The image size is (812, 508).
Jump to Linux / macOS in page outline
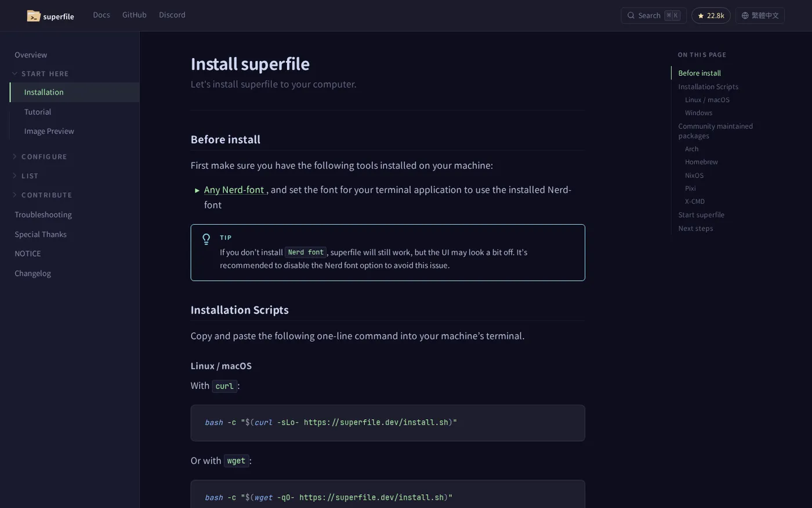(x=707, y=100)
